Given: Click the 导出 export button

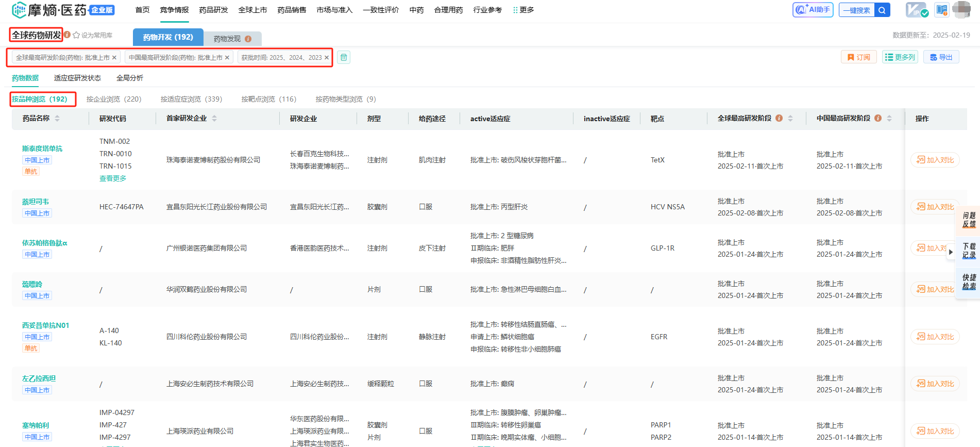Looking at the screenshot, I should [x=941, y=57].
